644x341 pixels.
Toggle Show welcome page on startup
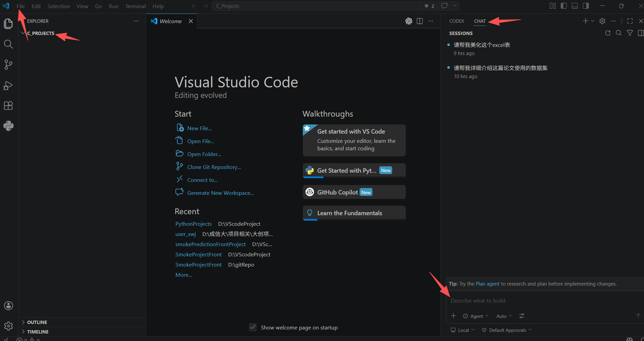[x=253, y=327]
